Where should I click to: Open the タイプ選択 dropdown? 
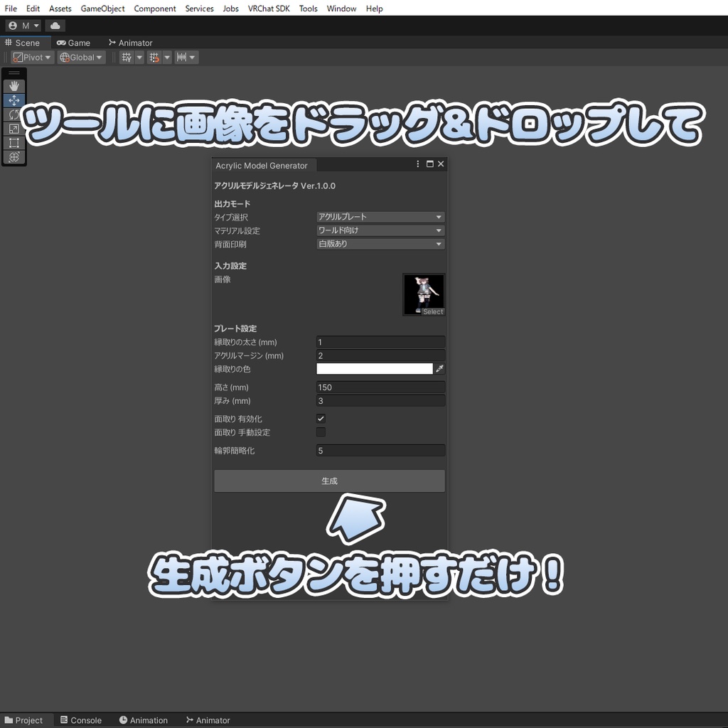click(x=380, y=217)
